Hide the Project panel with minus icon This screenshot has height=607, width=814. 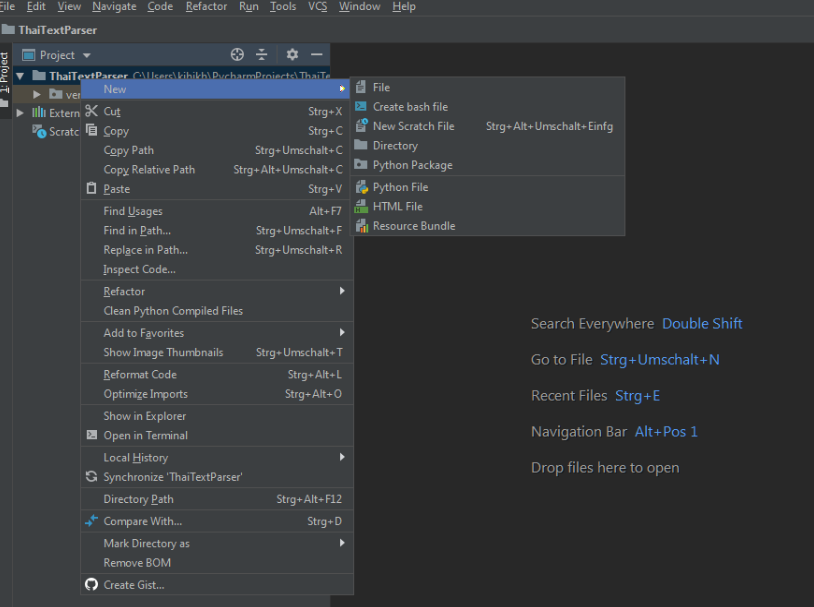click(317, 55)
